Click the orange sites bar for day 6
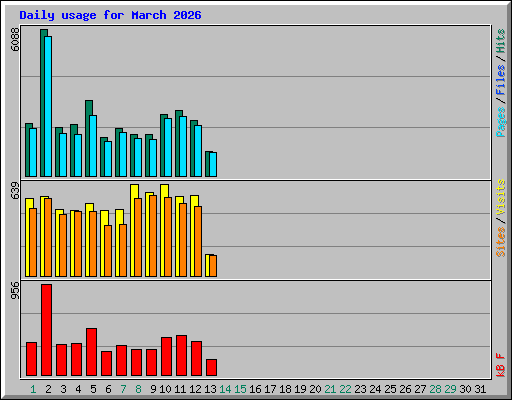This screenshot has height=400, width=512. click(108, 251)
